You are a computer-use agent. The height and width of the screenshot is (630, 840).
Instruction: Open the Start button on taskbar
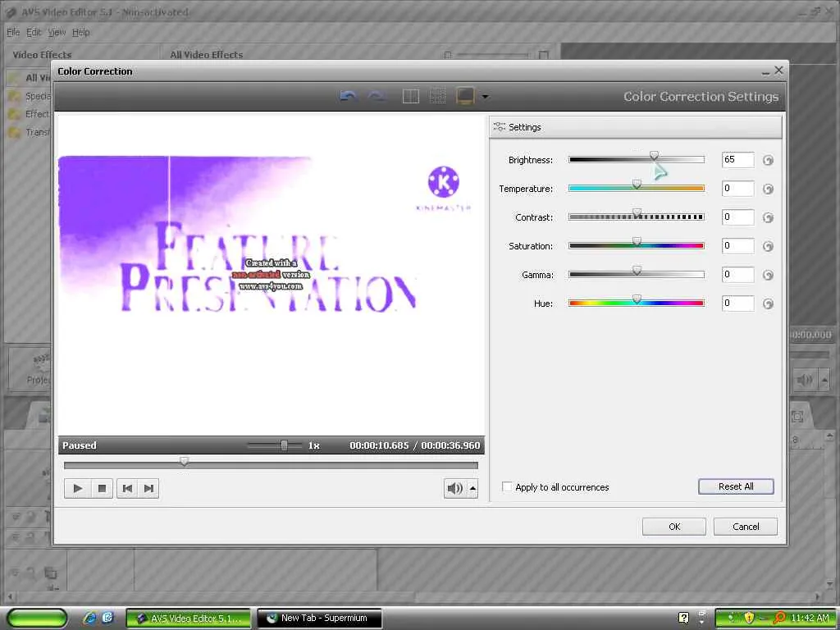pyautogui.click(x=36, y=619)
